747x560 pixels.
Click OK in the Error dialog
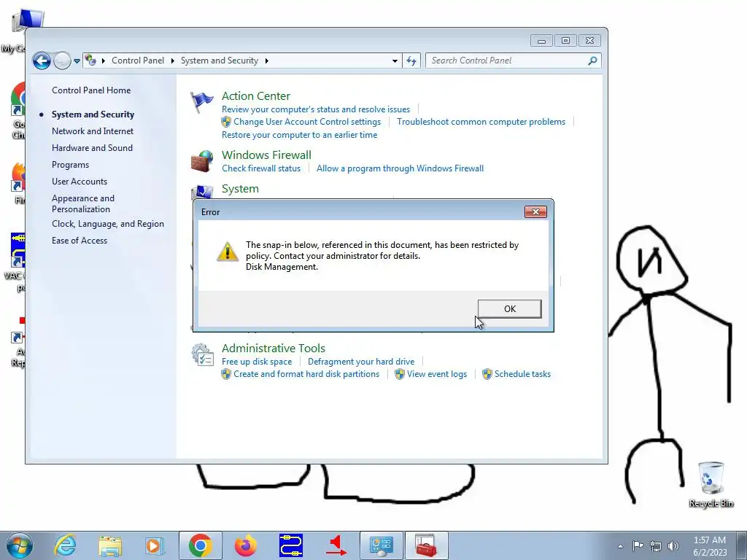click(x=509, y=308)
